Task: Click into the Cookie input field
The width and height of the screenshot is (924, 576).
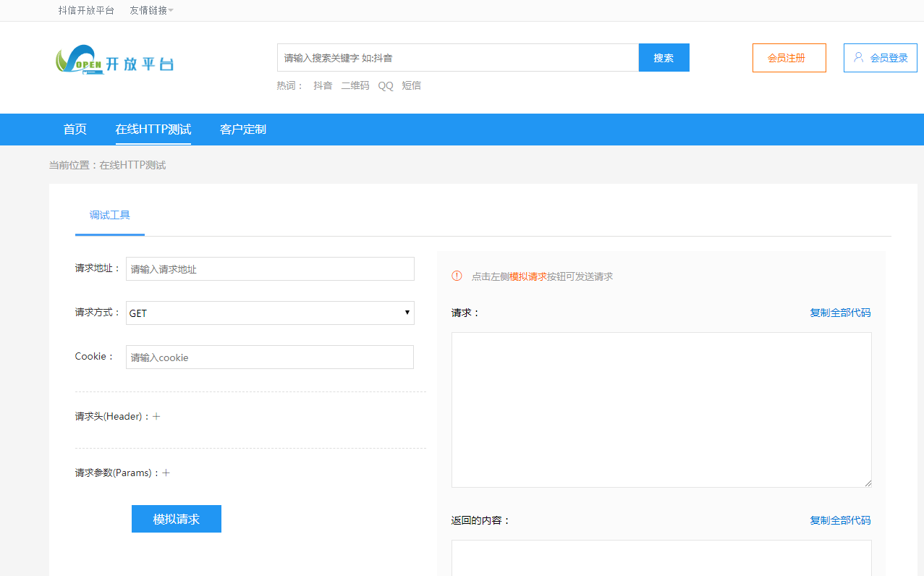Action: point(270,357)
